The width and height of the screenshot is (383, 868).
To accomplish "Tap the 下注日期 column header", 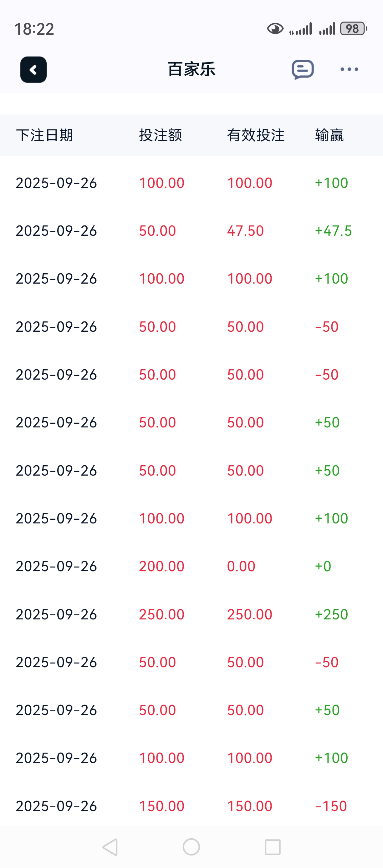I will (44, 135).
